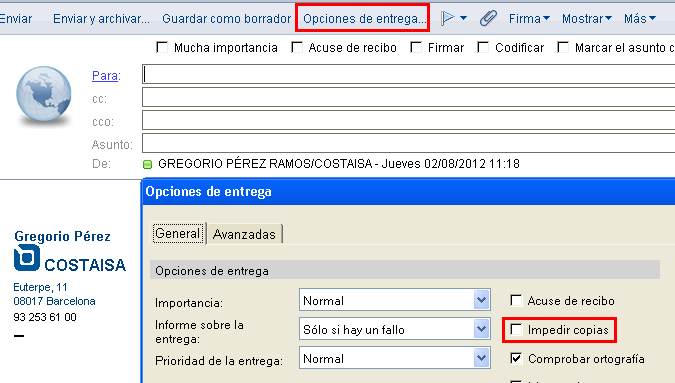Tick the Firmar checkbox
This screenshot has width=675, height=383.
416,47
